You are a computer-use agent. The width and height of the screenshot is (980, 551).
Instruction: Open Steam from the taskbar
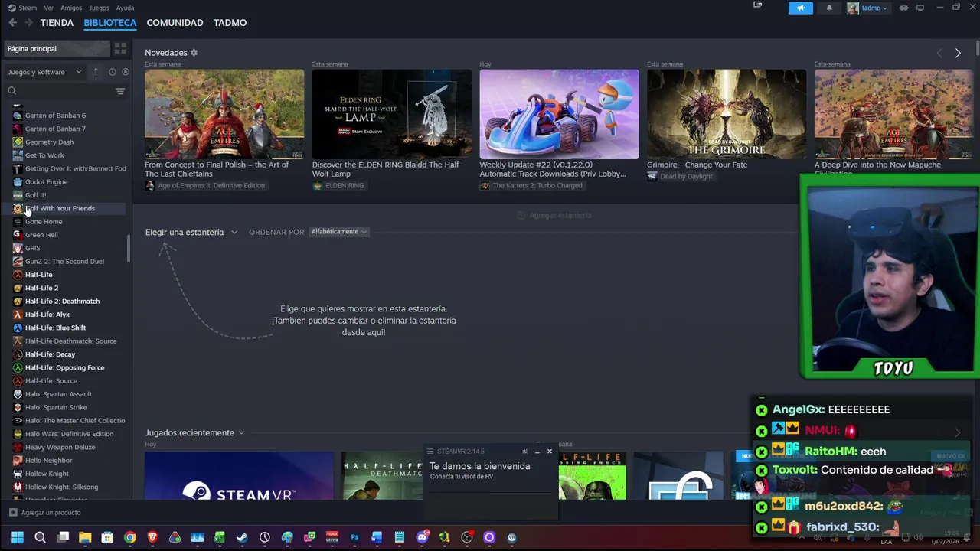pos(242,538)
